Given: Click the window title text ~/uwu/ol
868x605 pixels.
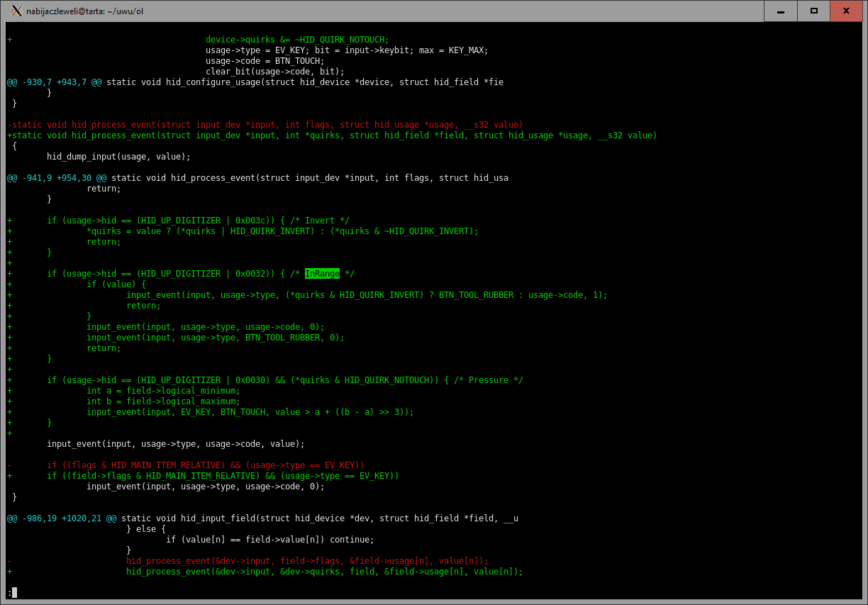Looking at the screenshot, I should (84, 11).
